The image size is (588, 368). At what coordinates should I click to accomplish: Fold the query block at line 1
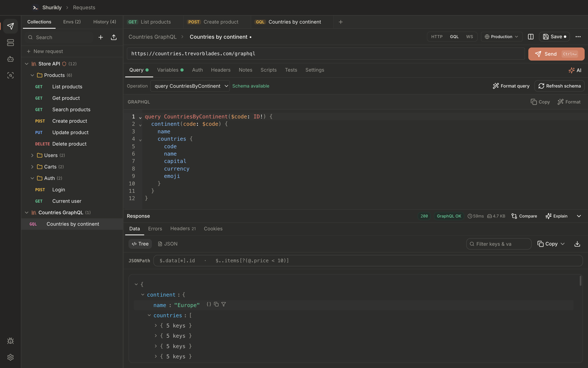(x=140, y=117)
